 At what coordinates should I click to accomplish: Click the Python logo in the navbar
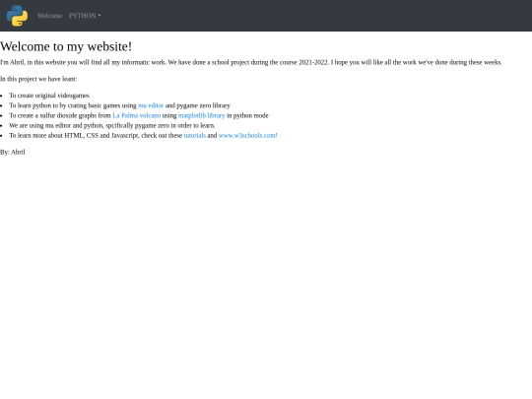[x=17, y=16]
